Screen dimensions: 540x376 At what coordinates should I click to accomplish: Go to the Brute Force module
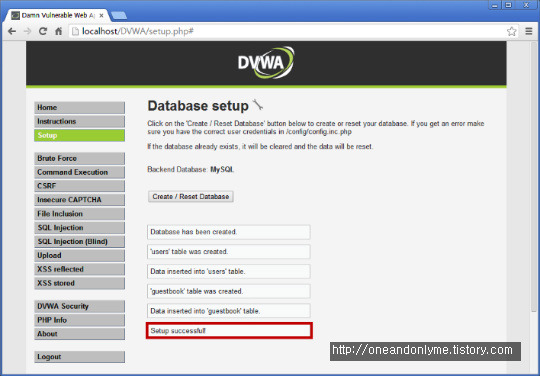click(80, 158)
